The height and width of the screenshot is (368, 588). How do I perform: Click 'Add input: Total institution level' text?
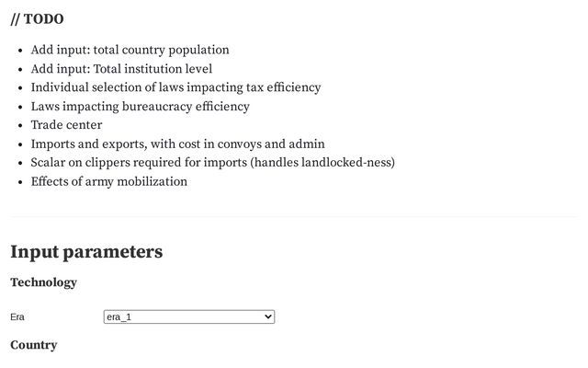pyautogui.click(x=121, y=69)
